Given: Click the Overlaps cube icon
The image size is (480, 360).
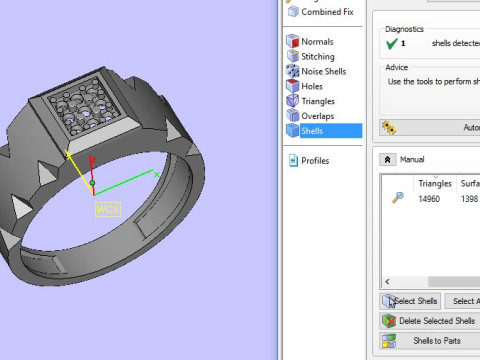Looking at the screenshot, I should pyautogui.click(x=293, y=116).
